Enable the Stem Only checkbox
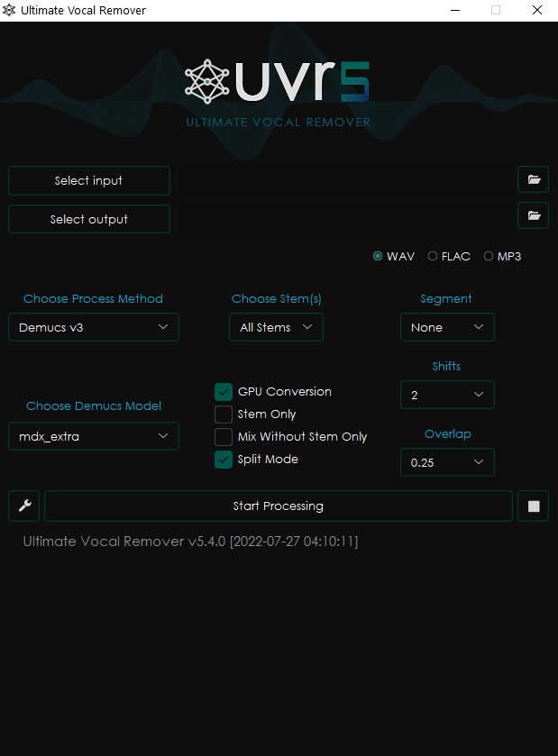 point(224,414)
